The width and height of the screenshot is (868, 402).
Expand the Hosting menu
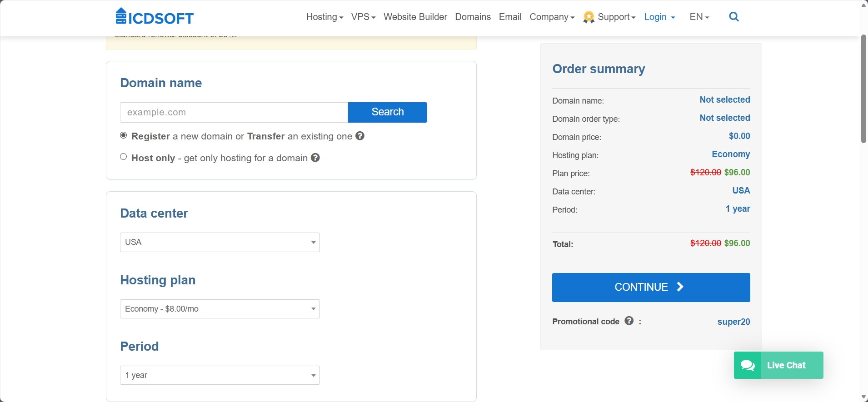(324, 17)
